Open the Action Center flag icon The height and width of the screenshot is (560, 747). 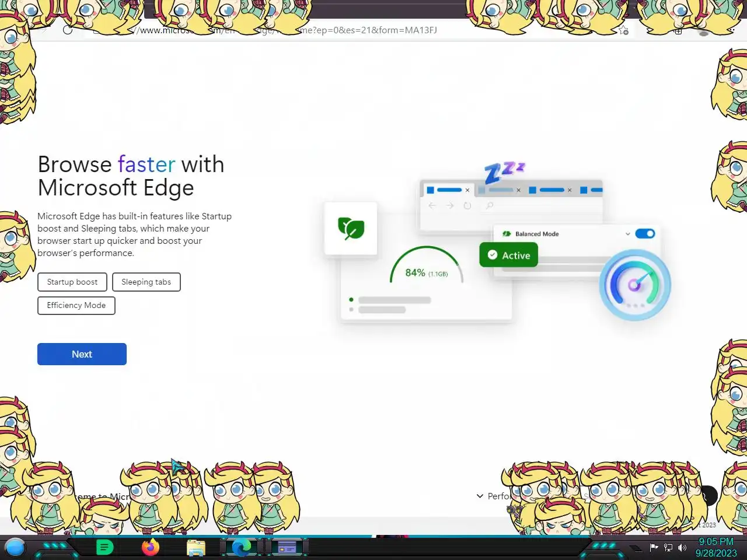pyautogui.click(x=654, y=547)
